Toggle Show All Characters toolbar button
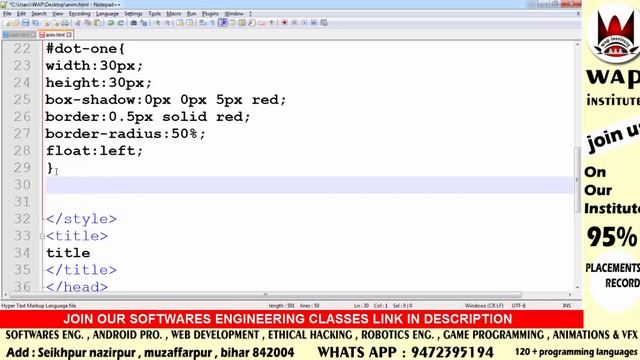 212,23
